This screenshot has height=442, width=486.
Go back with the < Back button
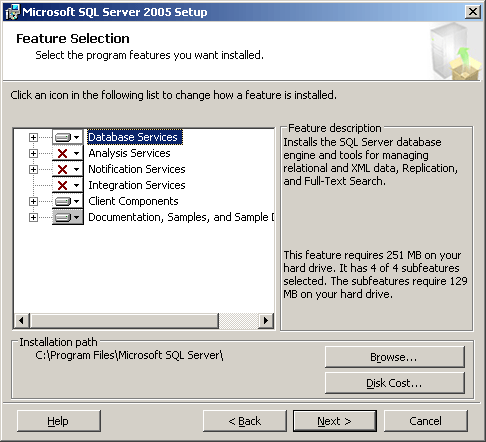pyautogui.click(x=245, y=421)
